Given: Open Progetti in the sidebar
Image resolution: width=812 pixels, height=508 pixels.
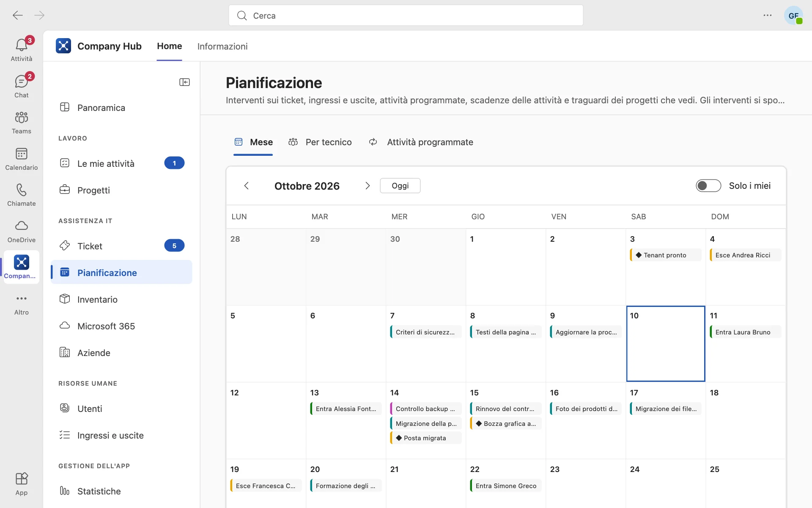Looking at the screenshot, I should click(x=121, y=190).
